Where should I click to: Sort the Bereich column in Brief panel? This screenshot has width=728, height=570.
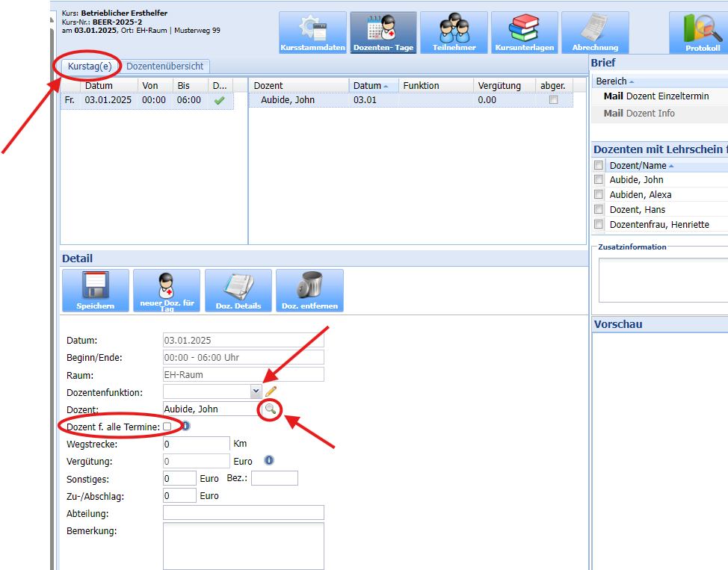click(614, 81)
